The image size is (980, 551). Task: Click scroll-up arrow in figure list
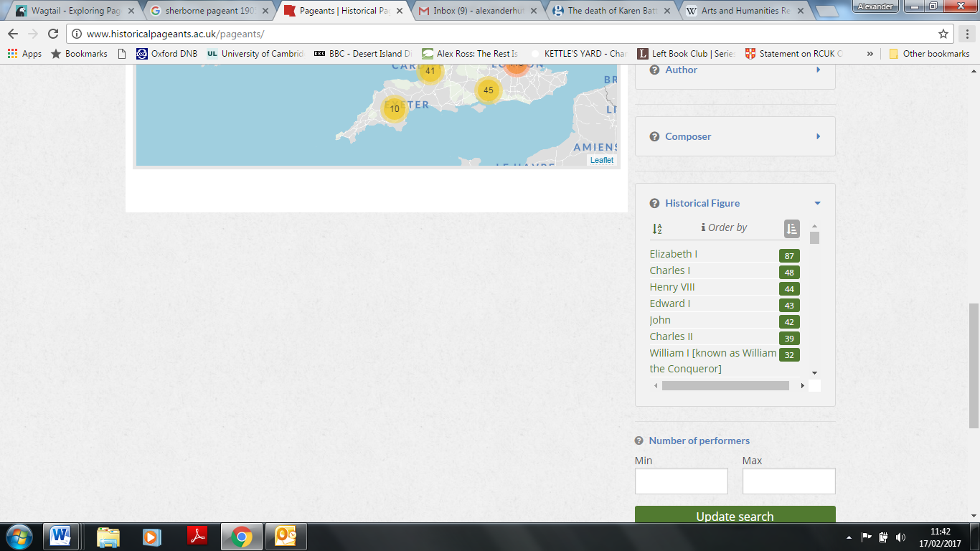pyautogui.click(x=814, y=227)
